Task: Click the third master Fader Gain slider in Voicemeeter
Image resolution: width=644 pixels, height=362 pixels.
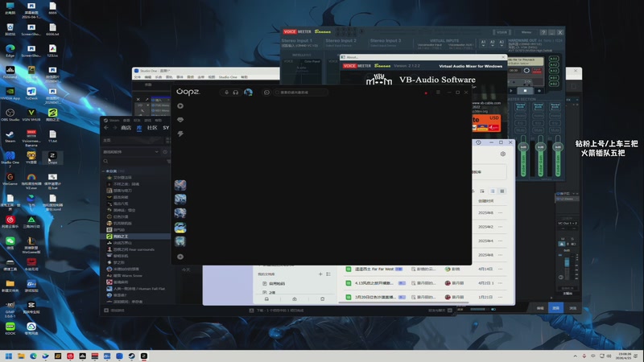Action: [558, 157]
